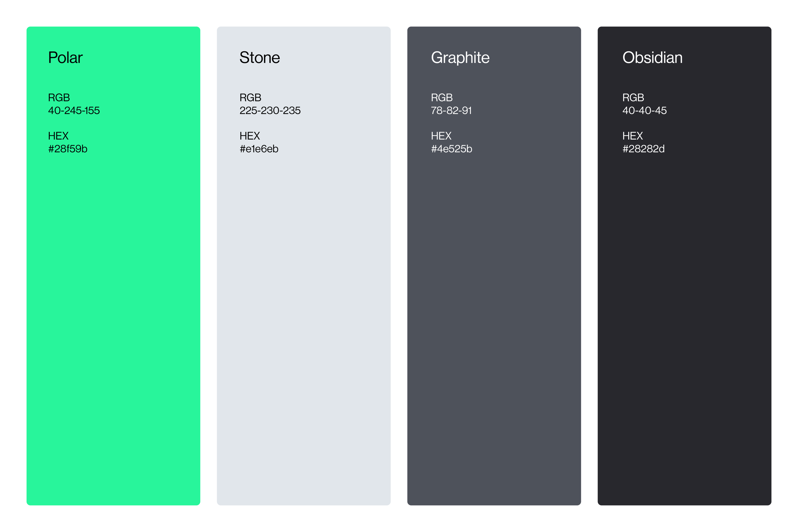798x532 pixels.
Task: Click the HEX label in Obsidian card
Action: click(632, 136)
